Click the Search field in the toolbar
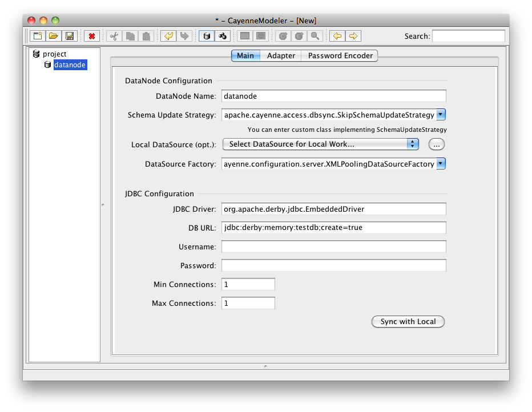This screenshot has width=532, height=412. 468,36
